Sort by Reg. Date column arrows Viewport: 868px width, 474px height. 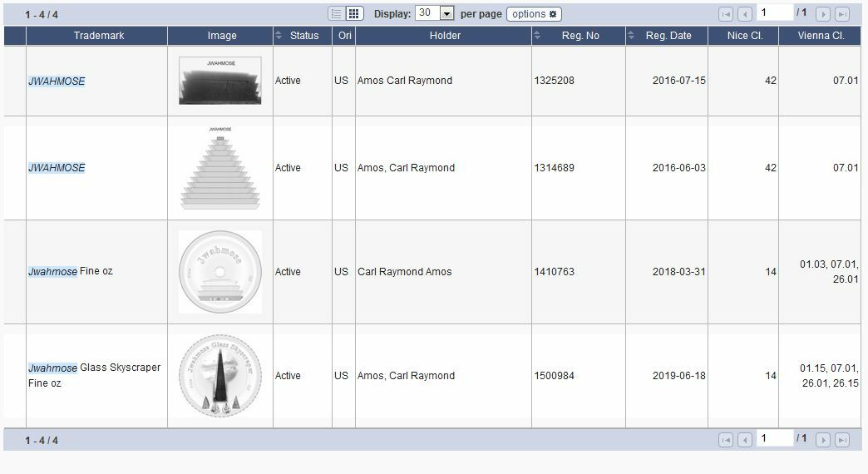(630, 36)
